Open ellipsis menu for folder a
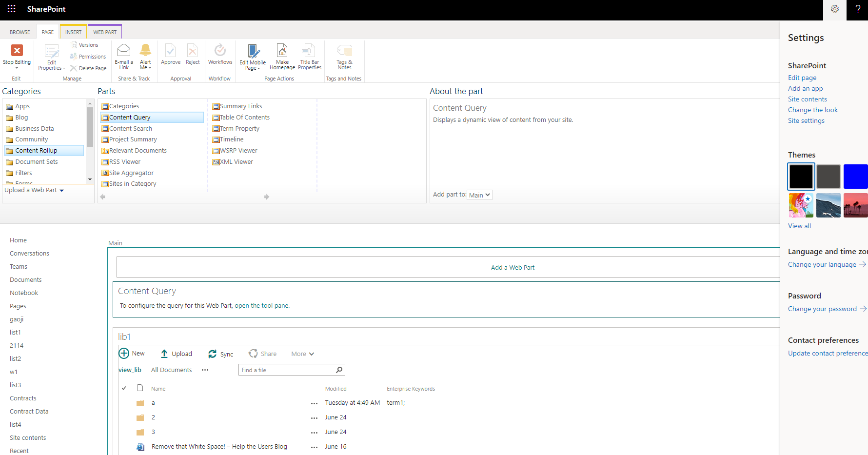The image size is (868, 455). point(315,403)
